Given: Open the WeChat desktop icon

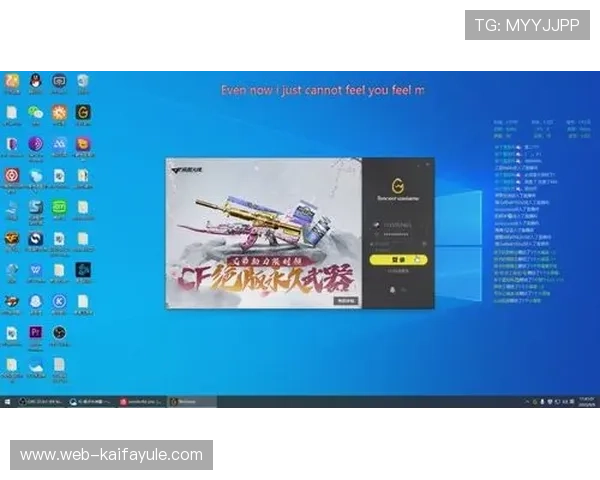Looking at the screenshot, I should pos(35,113).
